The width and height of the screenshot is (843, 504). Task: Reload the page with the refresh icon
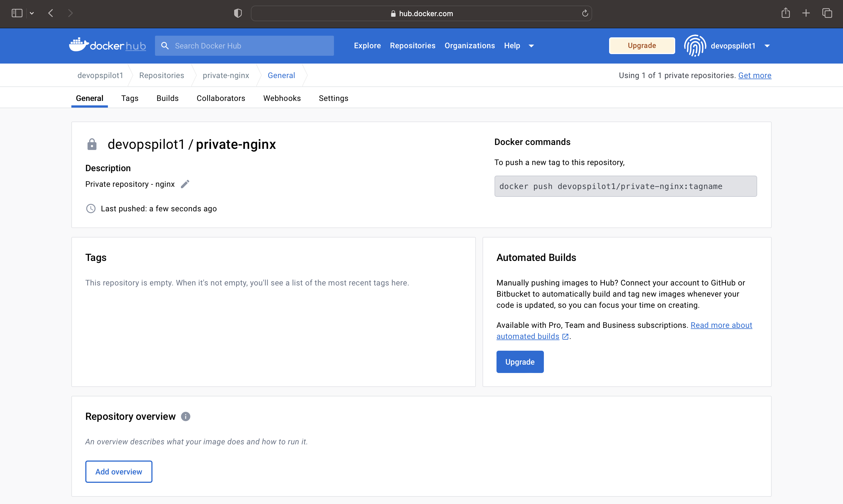585,13
